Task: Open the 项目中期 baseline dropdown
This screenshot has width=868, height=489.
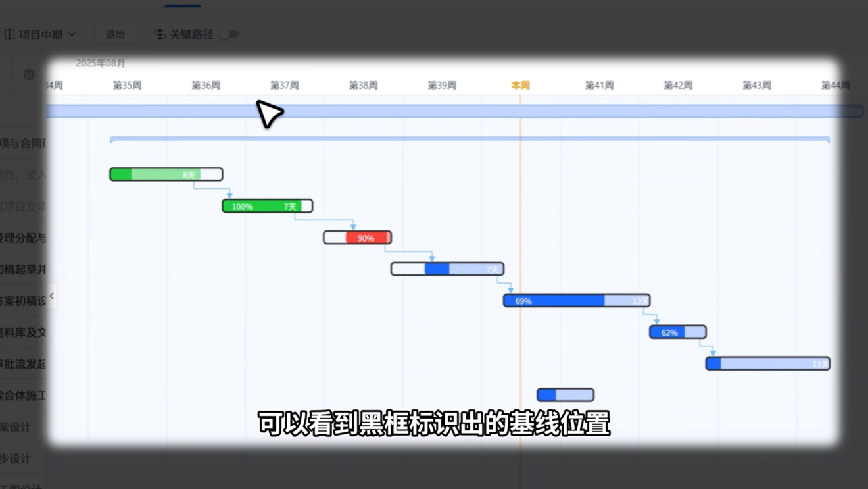Action: coord(41,34)
